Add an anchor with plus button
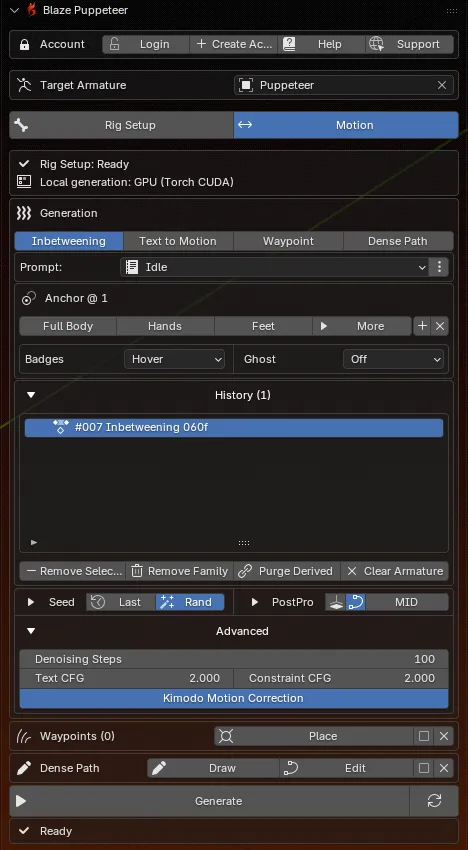 pos(422,326)
